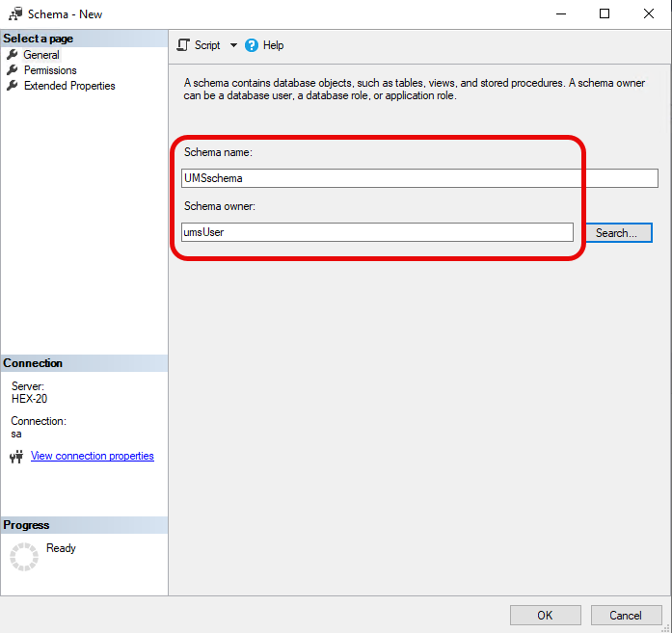Confirm the schema with OK
The height and width of the screenshot is (633, 672).
tap(545, 615)
